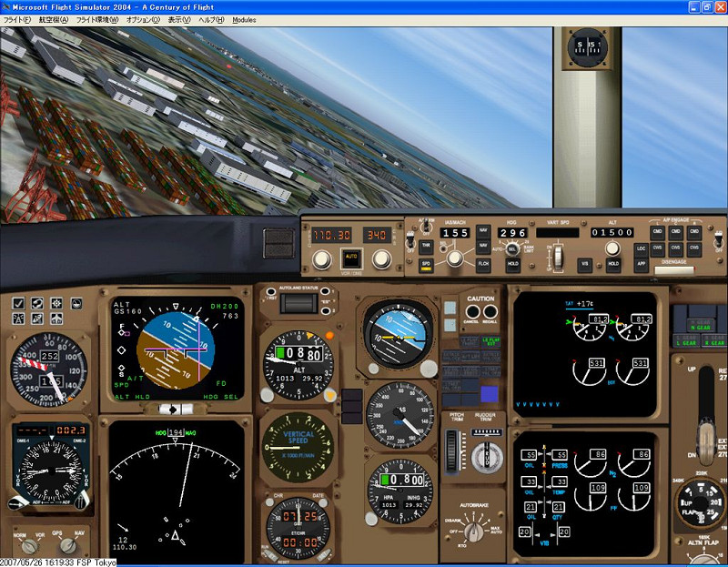The width and height of the screenshot is (728, 567).
Task: Open the フライト環境(W) menu
Action: point(97,20)
